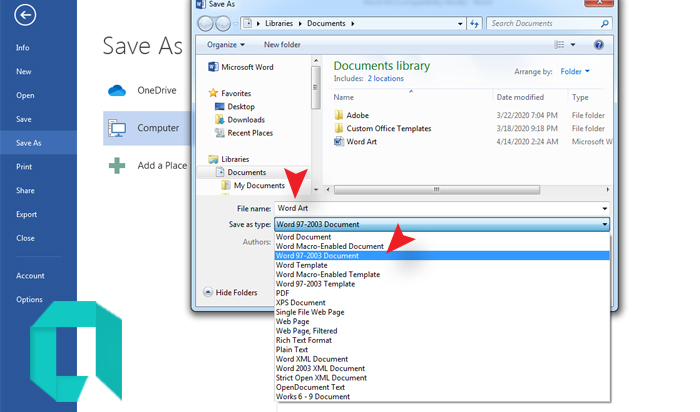Select the Computer monitor icon
The width and height of the screenshot is (700, 412).
point(117,128)
